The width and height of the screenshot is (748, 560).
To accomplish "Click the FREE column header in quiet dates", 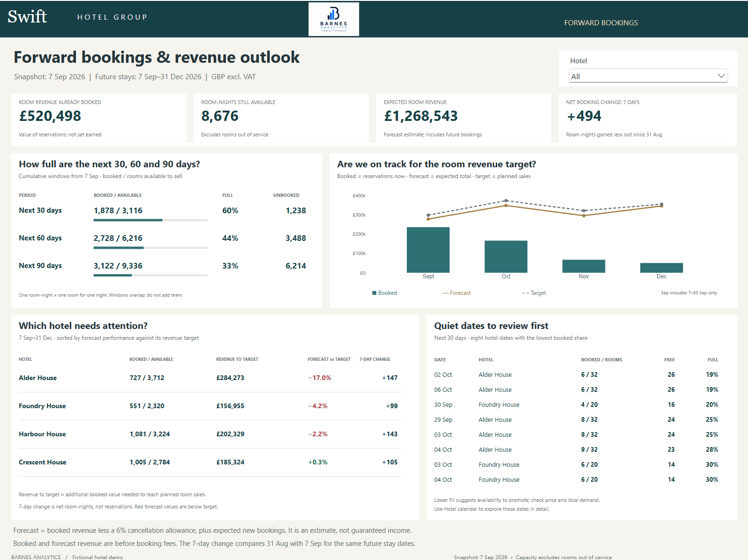I will click(x=669, y=360).
